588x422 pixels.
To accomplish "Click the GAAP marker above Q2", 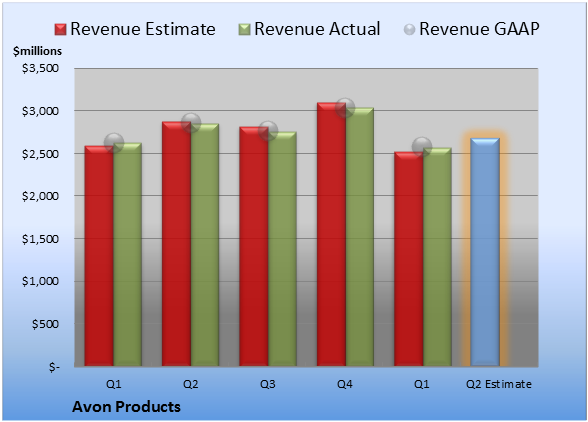I will pos(191,122).
